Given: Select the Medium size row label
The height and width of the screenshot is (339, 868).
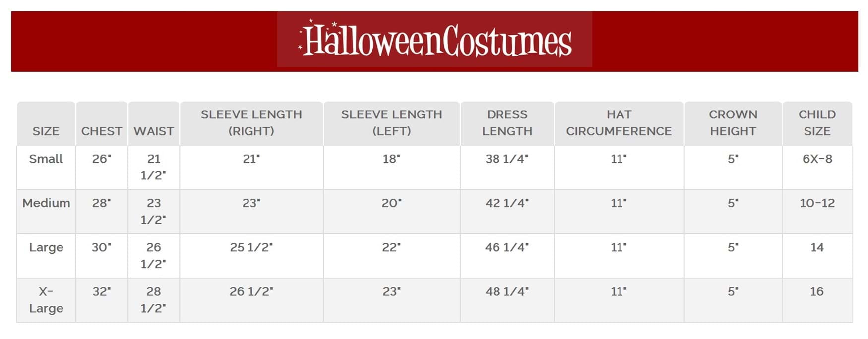Looking at the screenshot, I should 46,203.
